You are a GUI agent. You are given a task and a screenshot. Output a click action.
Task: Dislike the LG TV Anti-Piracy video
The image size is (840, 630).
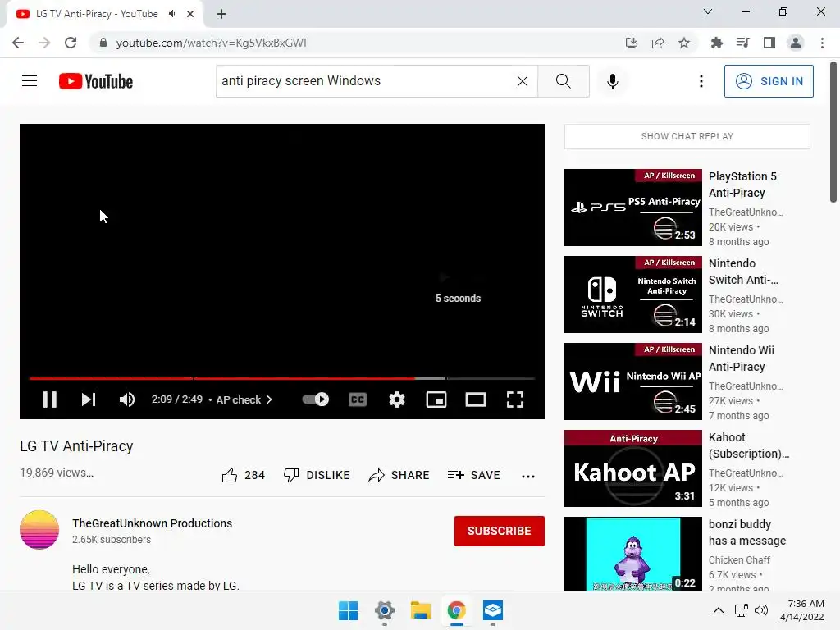317,475
